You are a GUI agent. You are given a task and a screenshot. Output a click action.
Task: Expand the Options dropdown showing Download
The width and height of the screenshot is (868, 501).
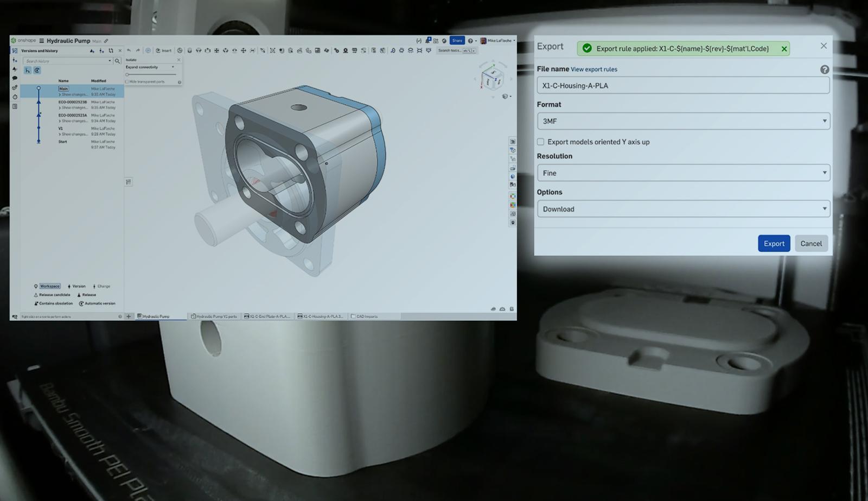683,209
